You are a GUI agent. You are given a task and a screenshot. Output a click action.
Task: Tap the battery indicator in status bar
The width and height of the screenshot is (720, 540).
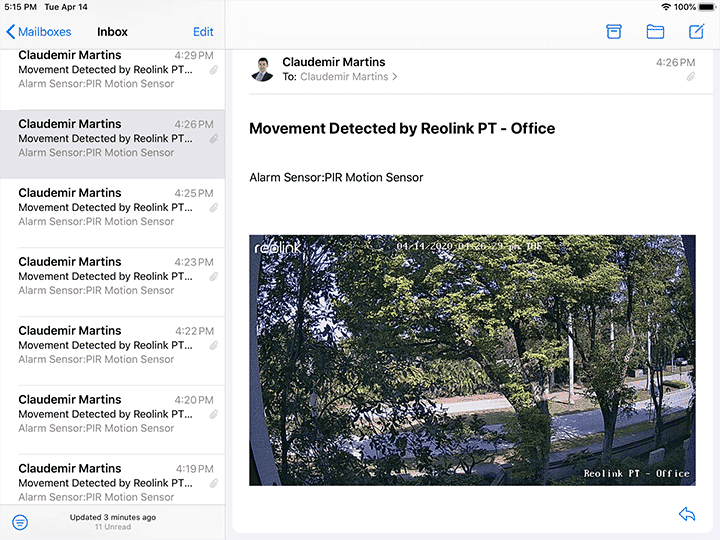click(705, 7)
